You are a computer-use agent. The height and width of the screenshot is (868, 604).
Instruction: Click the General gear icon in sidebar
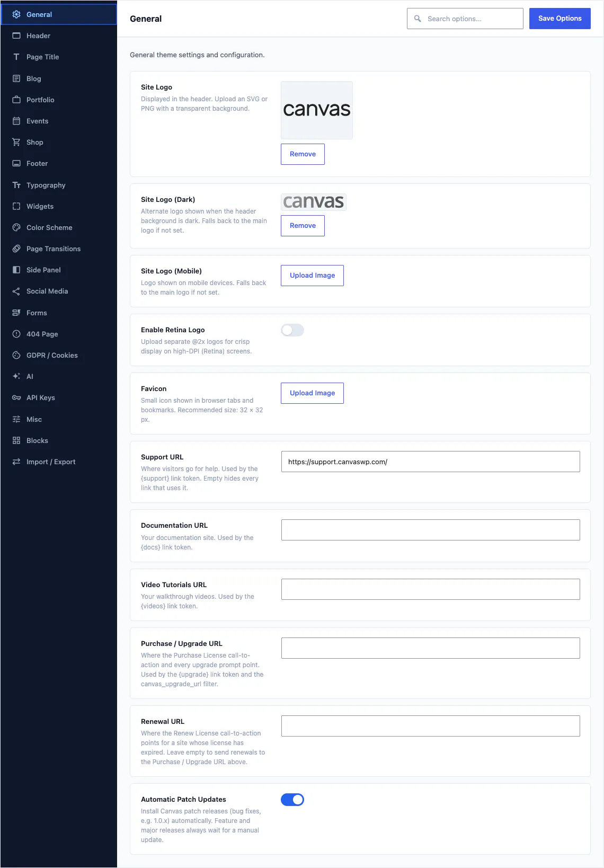[x=16, y=14]
